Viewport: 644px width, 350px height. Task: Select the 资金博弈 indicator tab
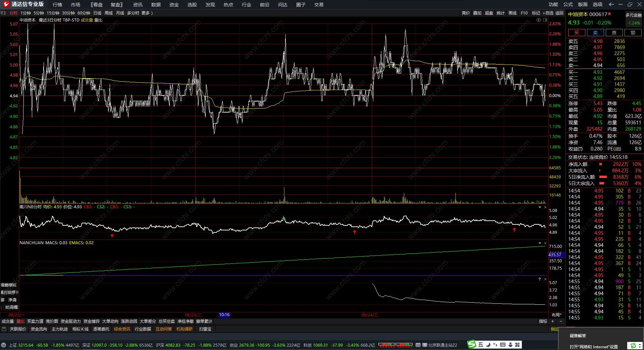pos(91,321)
